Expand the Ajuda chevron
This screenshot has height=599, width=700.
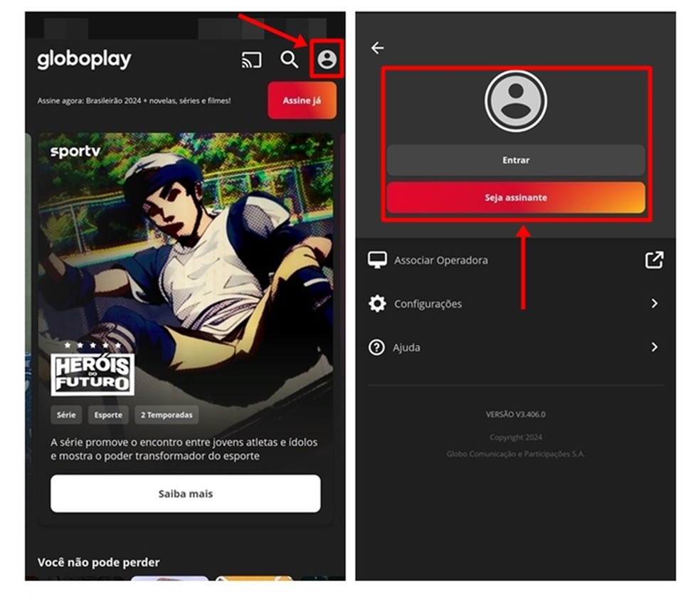point(655,347)
